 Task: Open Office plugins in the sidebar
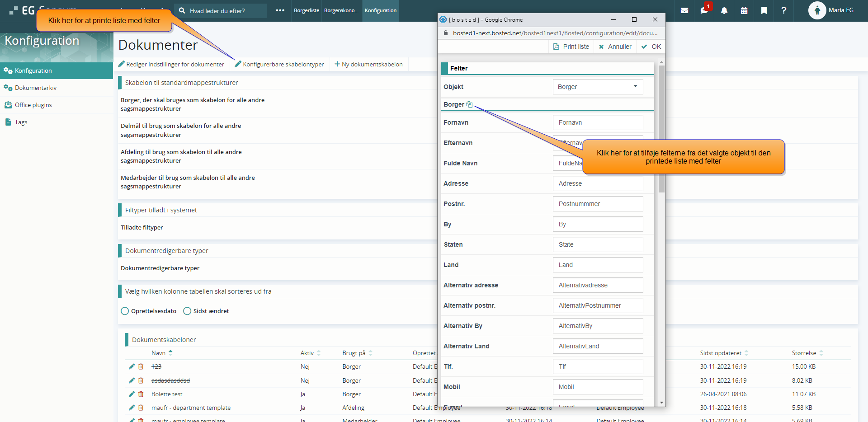click(x=57, y=105)
